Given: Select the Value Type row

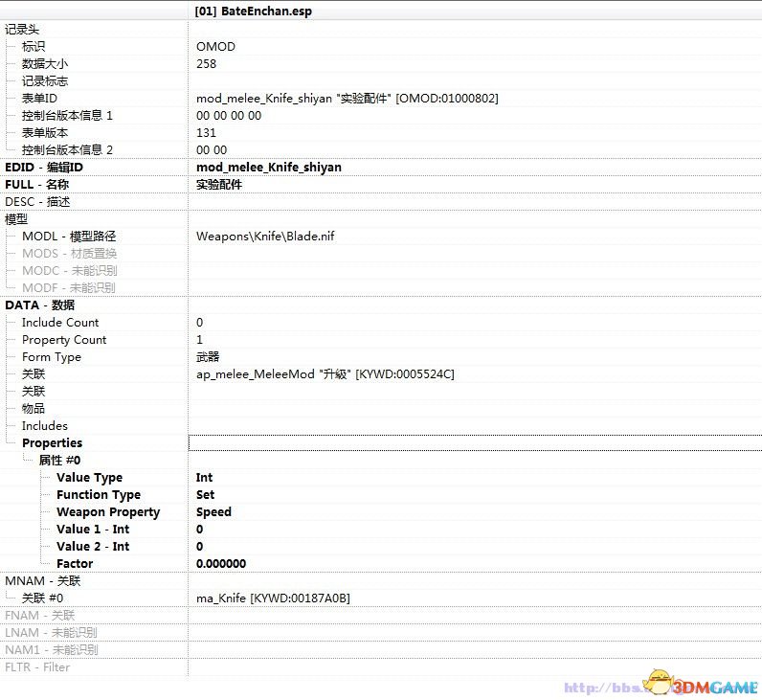Looking at the screenshot, I should [x=89, y=478].
